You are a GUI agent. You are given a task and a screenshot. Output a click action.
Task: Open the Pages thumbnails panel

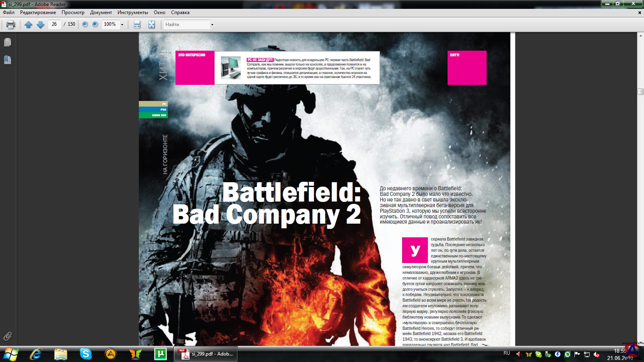coord(8,42)
